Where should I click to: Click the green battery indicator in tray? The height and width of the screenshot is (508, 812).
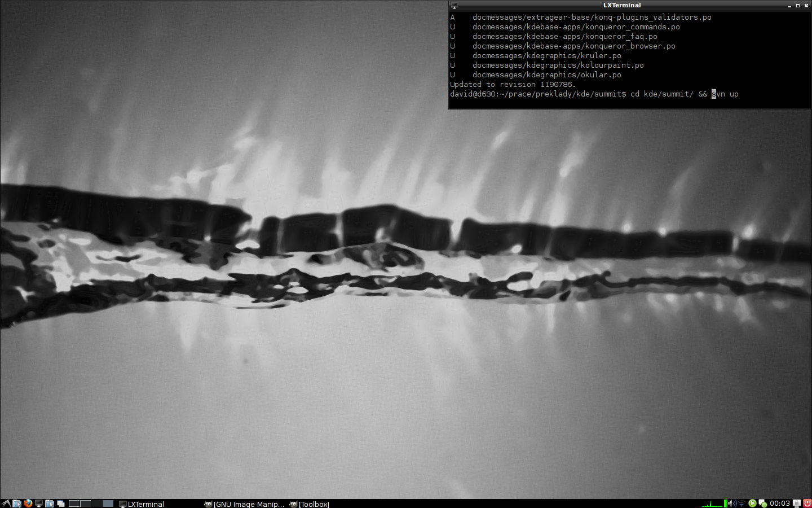click(x=726, y=503)
